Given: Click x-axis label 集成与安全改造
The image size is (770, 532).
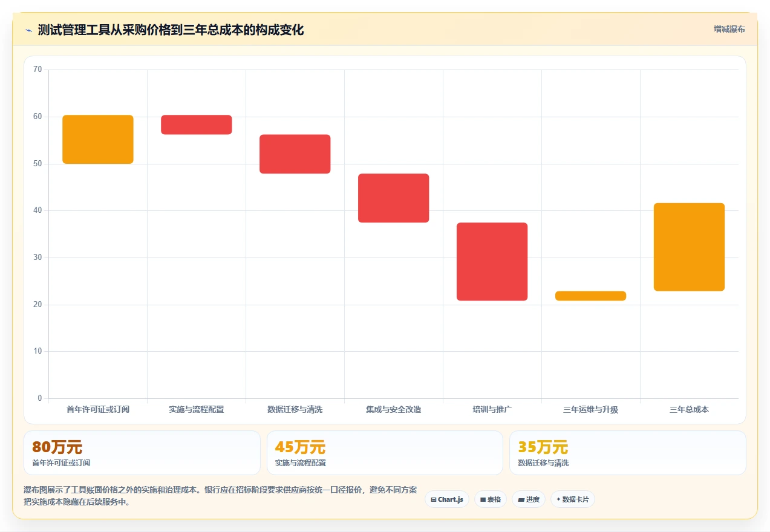Looking at the screenshot, I should click(x=394, y=409).
